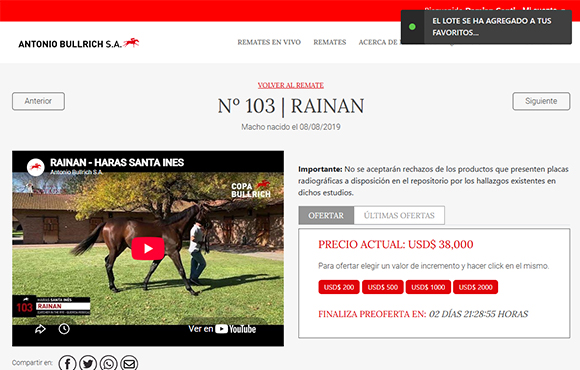
Task: Click the Antonio Bullrich S.A. logo
Action: 79,43
